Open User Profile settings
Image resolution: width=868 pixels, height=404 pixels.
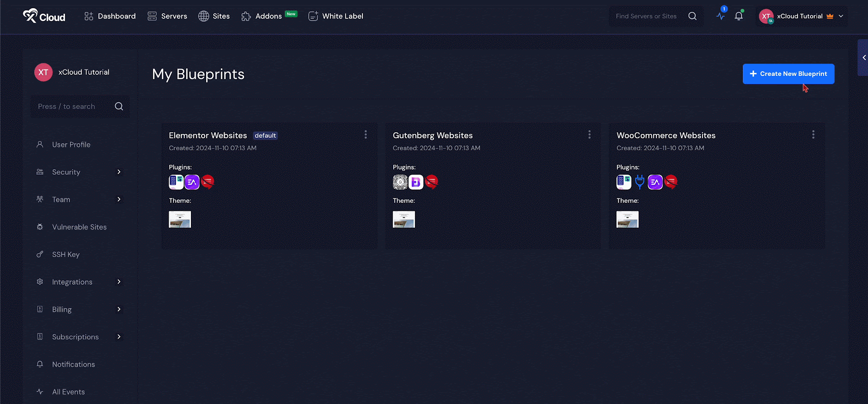tap(71, 145)
